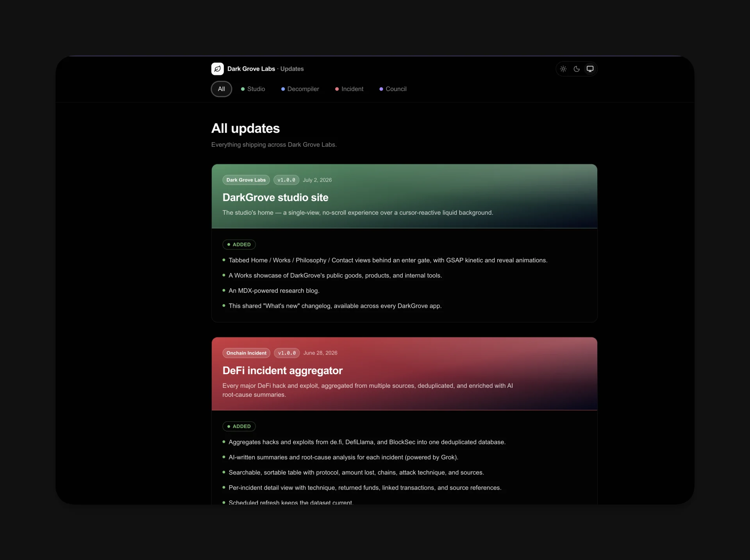Click the studio's home description text
750x560 pixels.
pos(358,212)
